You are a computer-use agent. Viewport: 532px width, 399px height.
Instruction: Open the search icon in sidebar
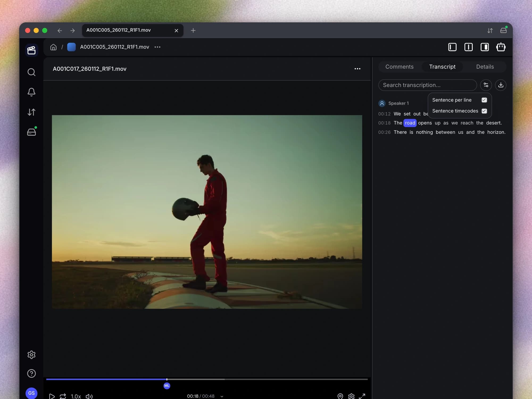(x=31, y=72)
